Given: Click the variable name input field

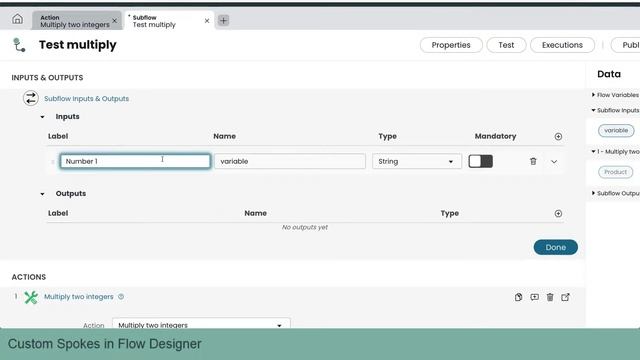Looking at the screenshot, I should click(x=290, y=161).
